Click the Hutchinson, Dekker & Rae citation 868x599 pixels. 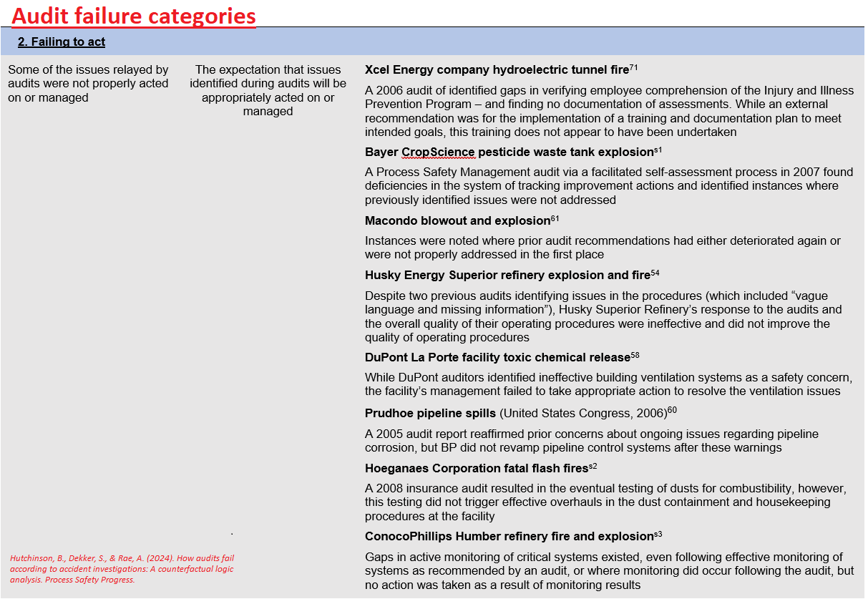tap(122, 569)
